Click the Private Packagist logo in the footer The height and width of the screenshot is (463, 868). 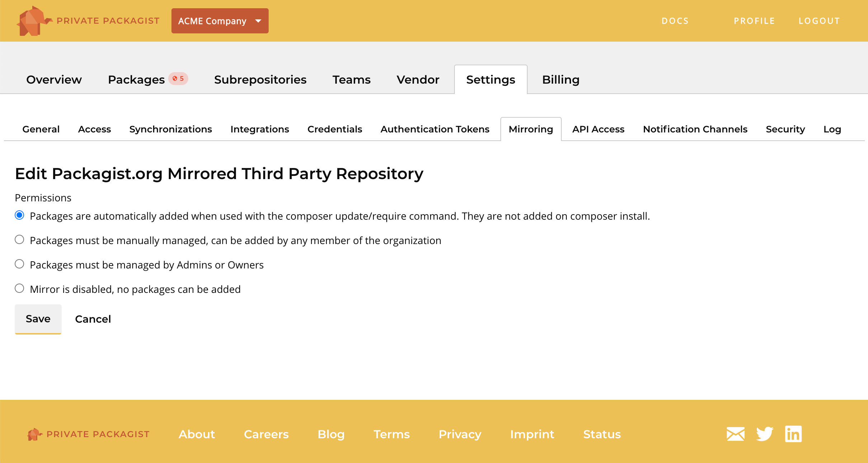coord(88,434)
